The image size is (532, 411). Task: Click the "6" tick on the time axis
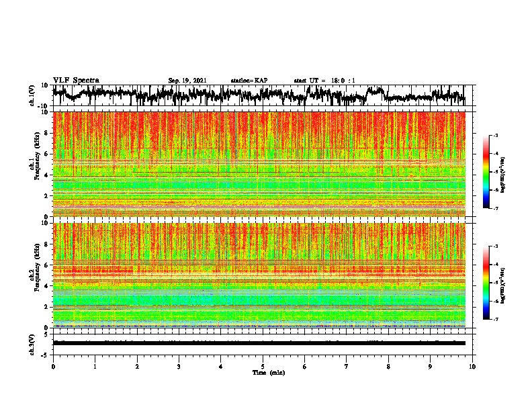pos(305,367)
